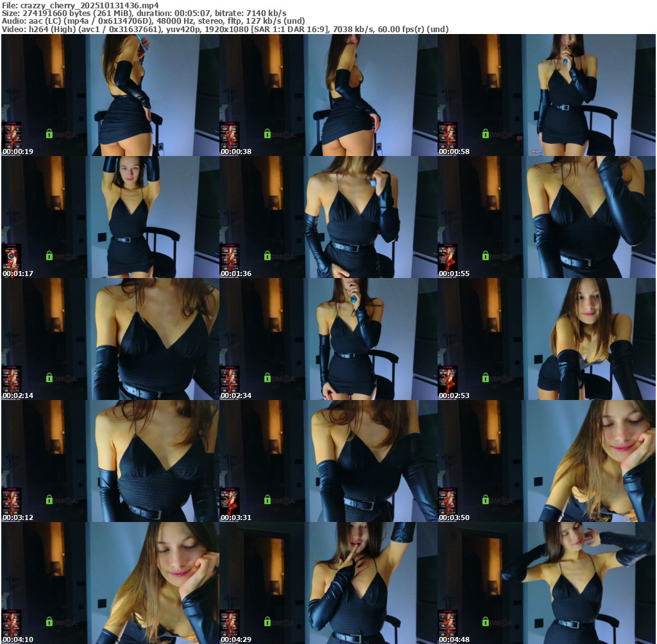Open the thumbnail stamped 00:00:38
This screenshot has height=644, width=657.
328,94
